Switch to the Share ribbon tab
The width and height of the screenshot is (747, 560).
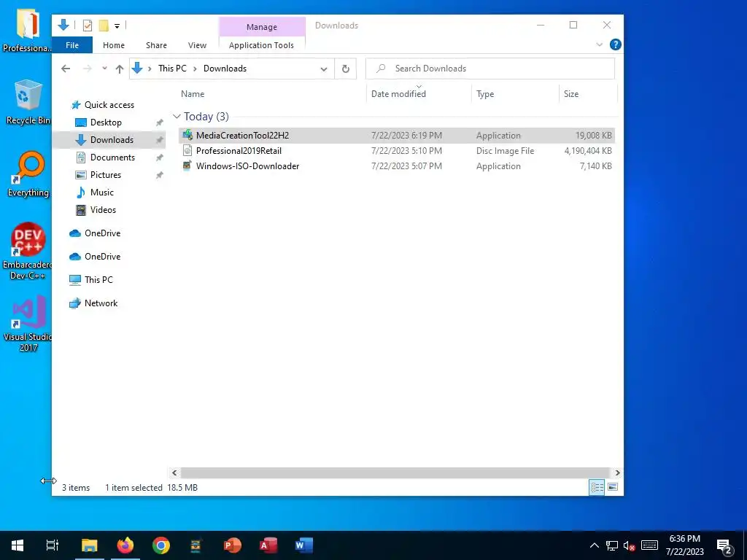(156, 45)
